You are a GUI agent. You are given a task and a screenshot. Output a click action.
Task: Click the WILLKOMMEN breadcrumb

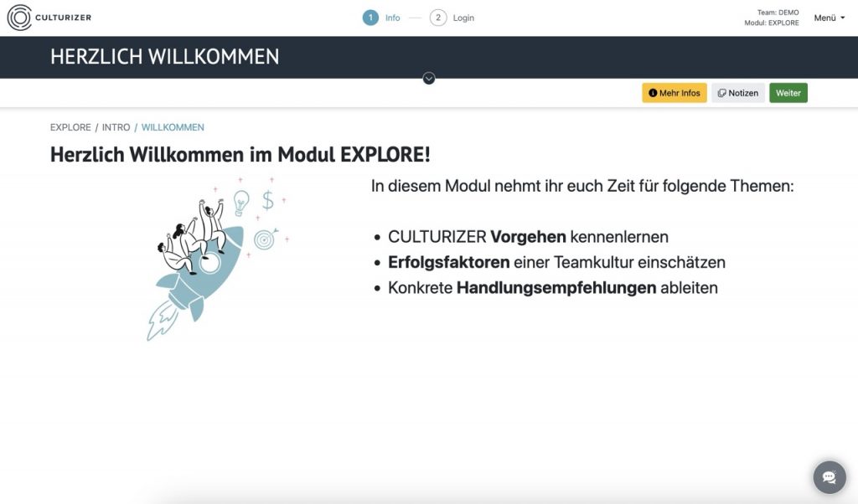pyautogui.click(x=173, y=127)
